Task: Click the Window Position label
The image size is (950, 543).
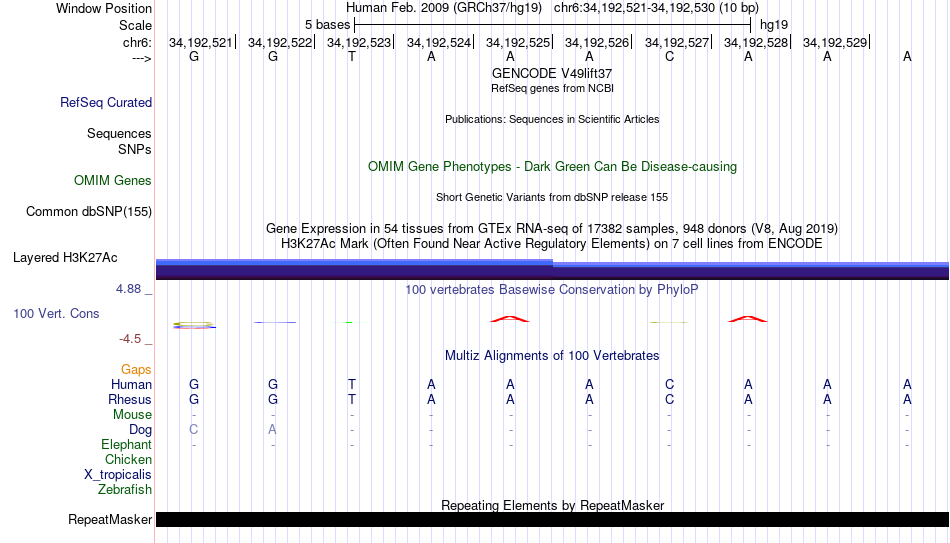Action: click(x=104, y=8)
